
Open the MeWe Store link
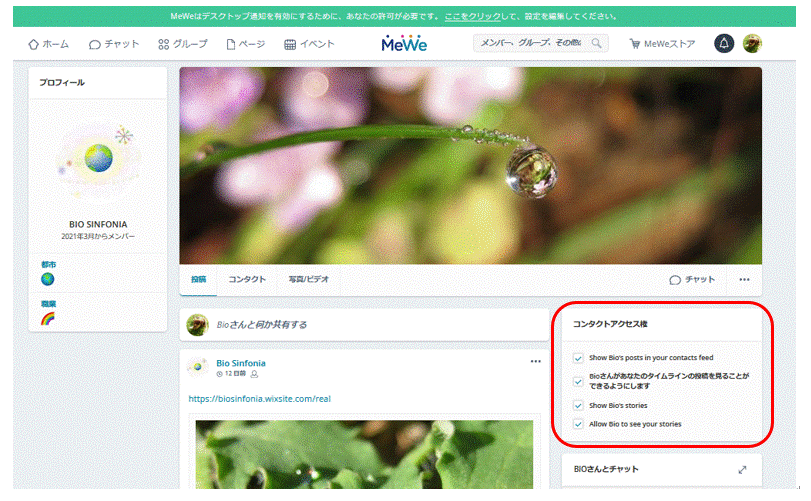click(662, 44)
